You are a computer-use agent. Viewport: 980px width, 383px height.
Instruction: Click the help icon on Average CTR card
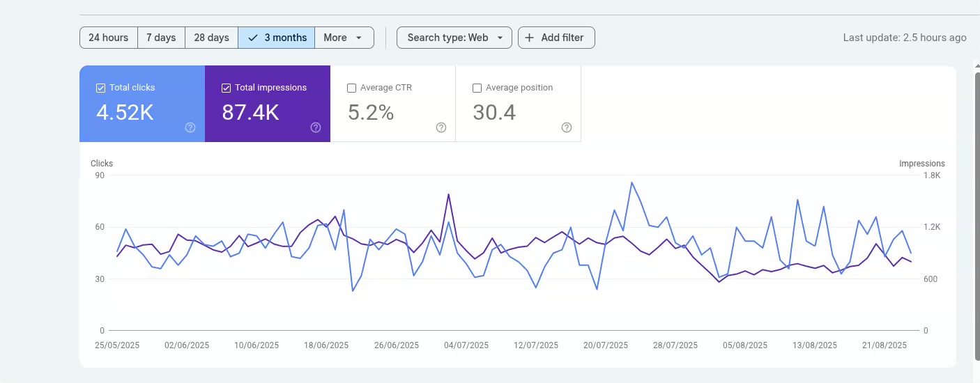pyautogui.click(x=441, y=127)
